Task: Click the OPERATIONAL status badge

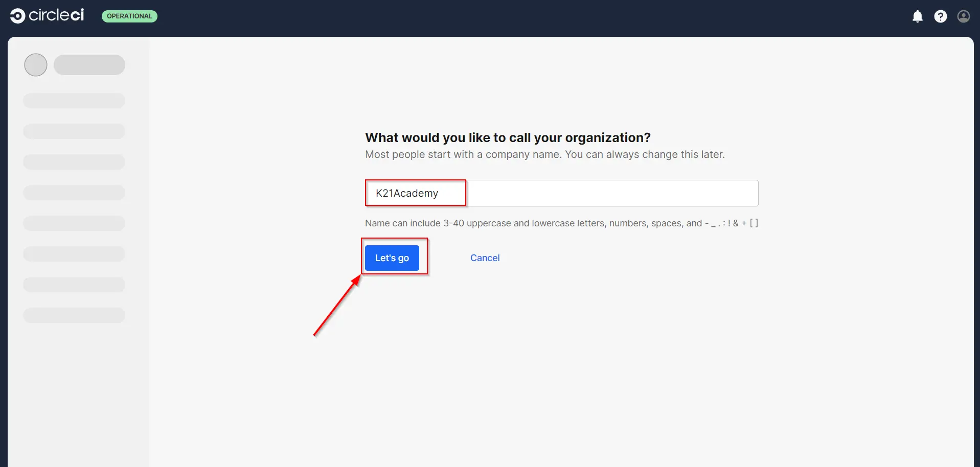Action: coord(129,16)
